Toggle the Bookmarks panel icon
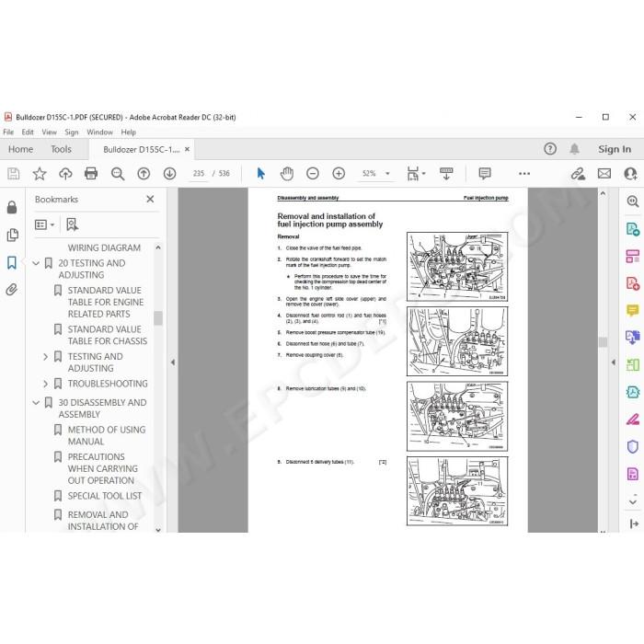 coord(12,262)
